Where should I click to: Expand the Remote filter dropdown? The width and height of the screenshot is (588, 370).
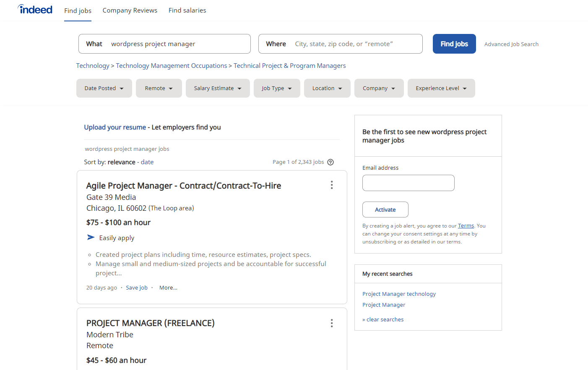159,88
